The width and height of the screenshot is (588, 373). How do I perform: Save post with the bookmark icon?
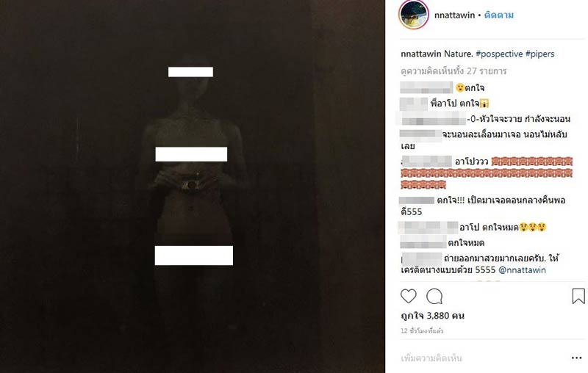578,296
